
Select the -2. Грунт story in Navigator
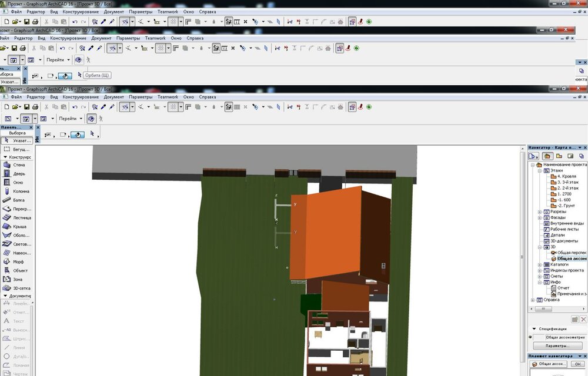pos(563,206)
